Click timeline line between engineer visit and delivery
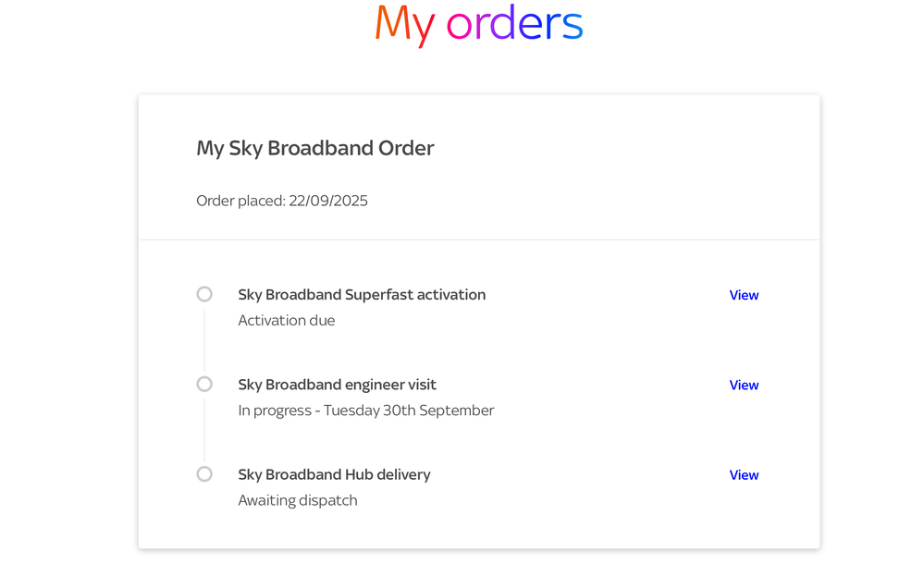This screenshot has width=924, height=564. click(x=204, y=429)
